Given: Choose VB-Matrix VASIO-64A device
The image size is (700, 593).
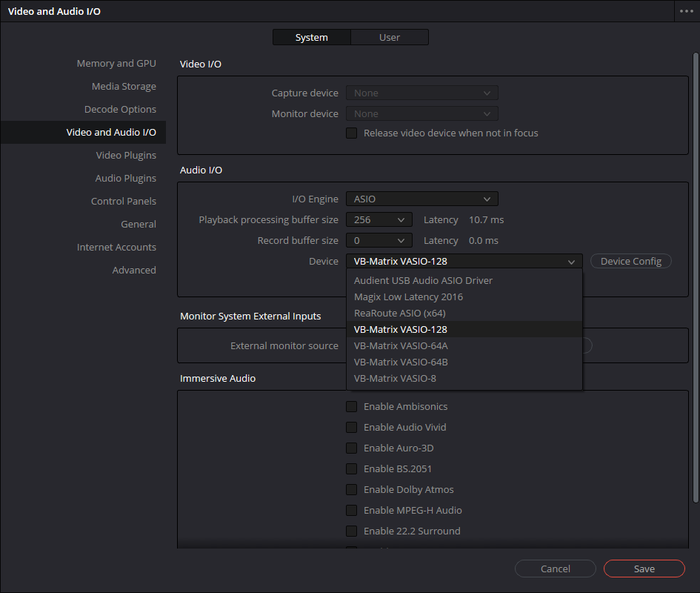Looking at the screenshot, I should click(464, 346).
